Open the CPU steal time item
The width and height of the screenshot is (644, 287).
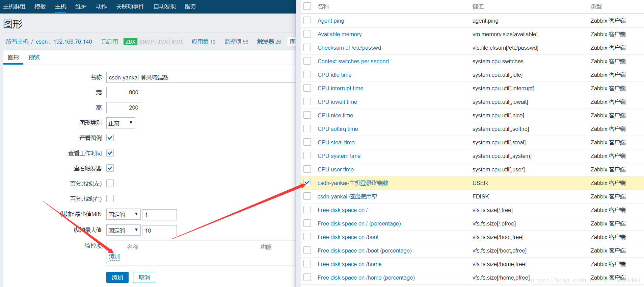pyautogui.click(x=336, y=142)
